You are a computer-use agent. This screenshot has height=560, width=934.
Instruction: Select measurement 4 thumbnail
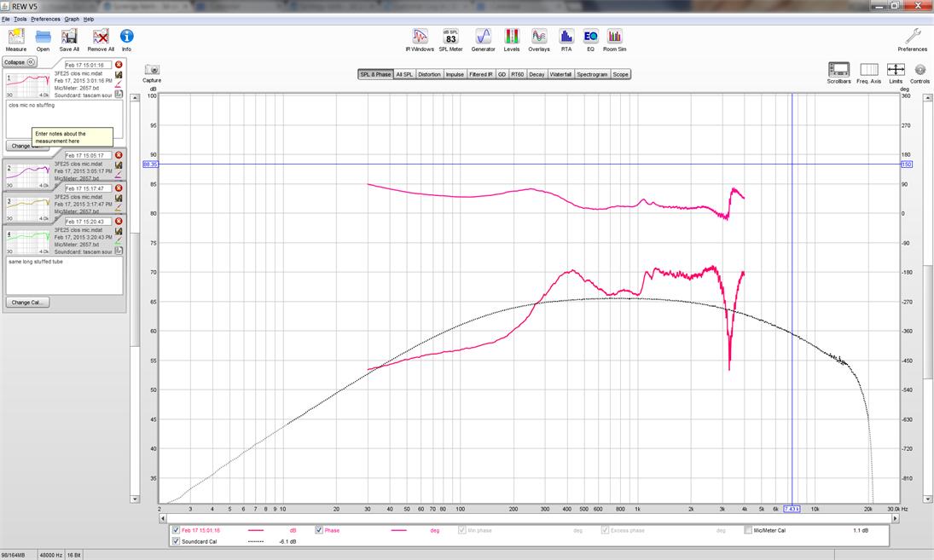click(28, 241)
